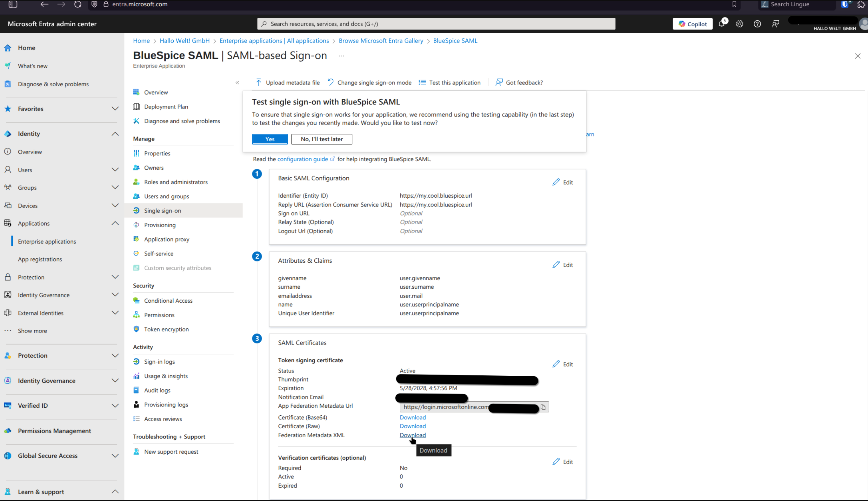Click the notifications bell icon
This screenshot has height=501, width=868.
[x=721, y=24]
